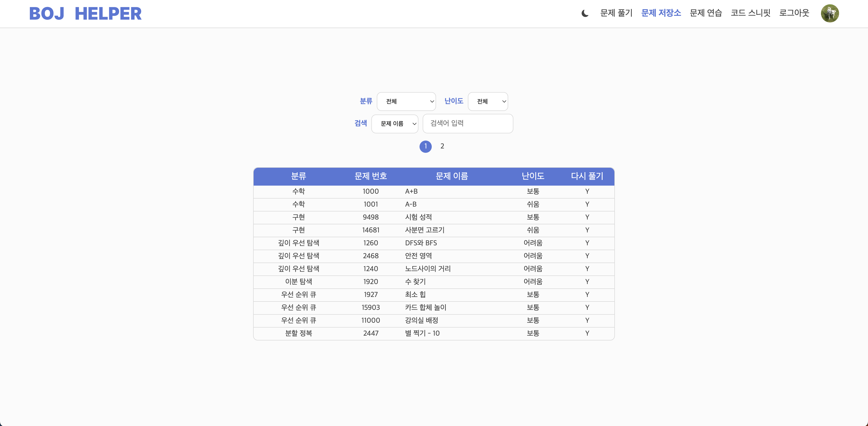Click the 난이도 table column header
This screenshot has width=868, height=426.
tap(533, 176)
